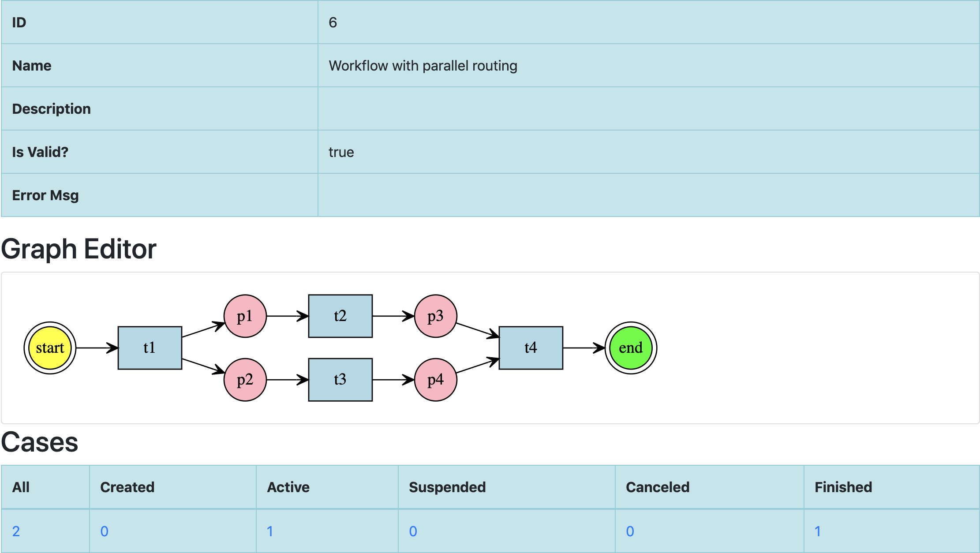Click the Finished column header
This screenshot has width=980, height=553.
843,487
